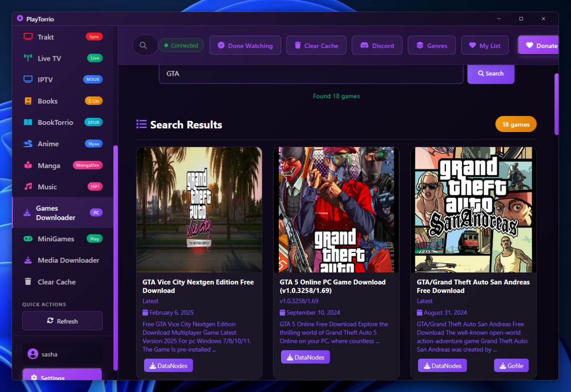This screenshot has height=392, width=571.
Task: Open Media Downloader
Action: (68, 260)
